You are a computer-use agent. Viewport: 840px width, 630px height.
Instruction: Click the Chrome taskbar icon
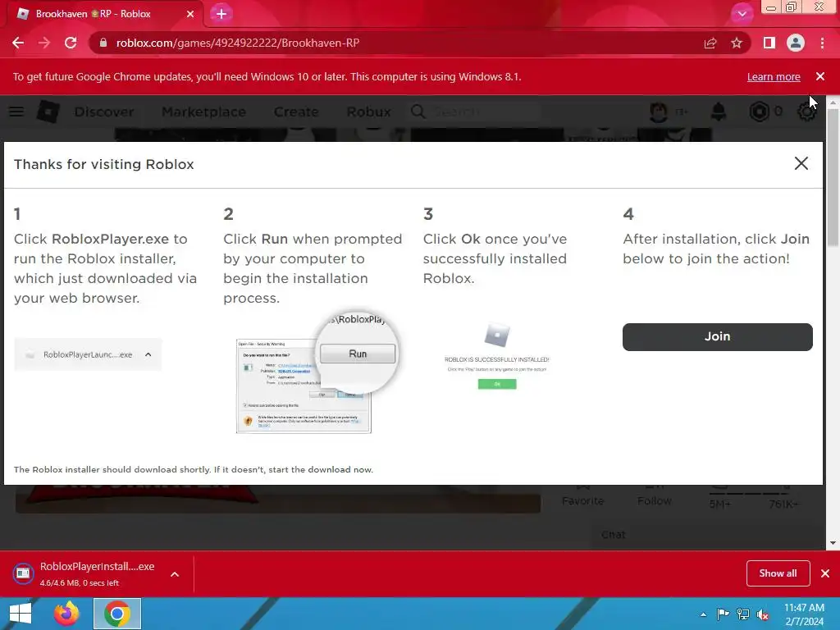[x=117, y=614]
